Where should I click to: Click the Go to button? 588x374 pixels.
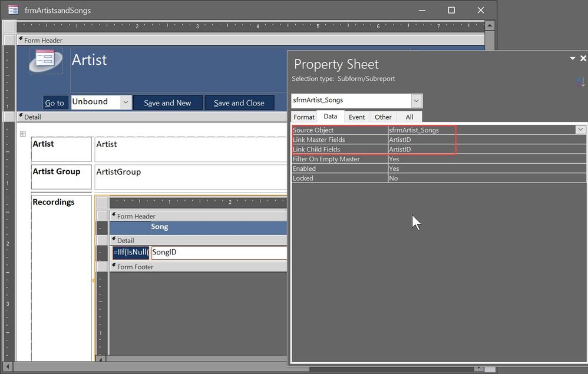[55, 102]
